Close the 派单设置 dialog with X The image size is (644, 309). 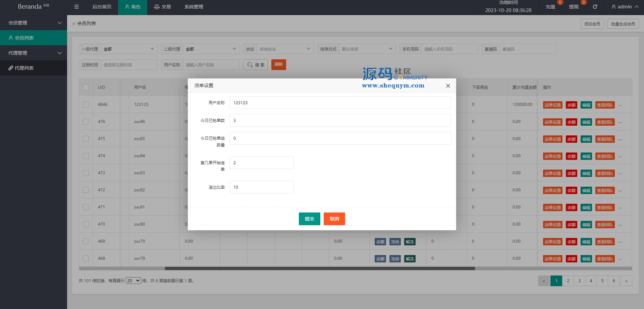click(x=448, y=86)
